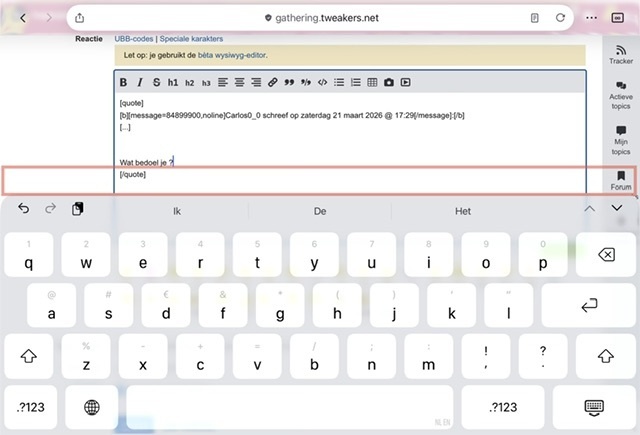The height and width of the screenshot is (435, 640).
Task: Open the Tracker sidebar item
Action: [x=621, y=55]
